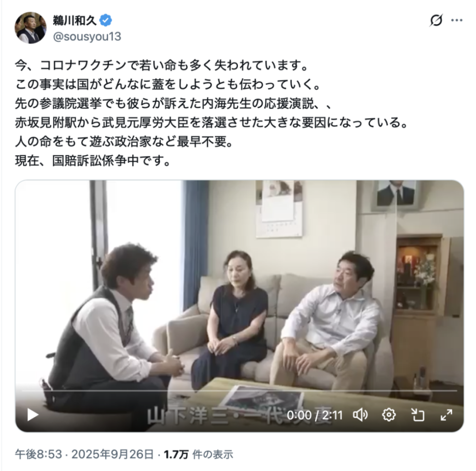Play the embedded video
476x471 pixels.
click(x=33, y=414)
